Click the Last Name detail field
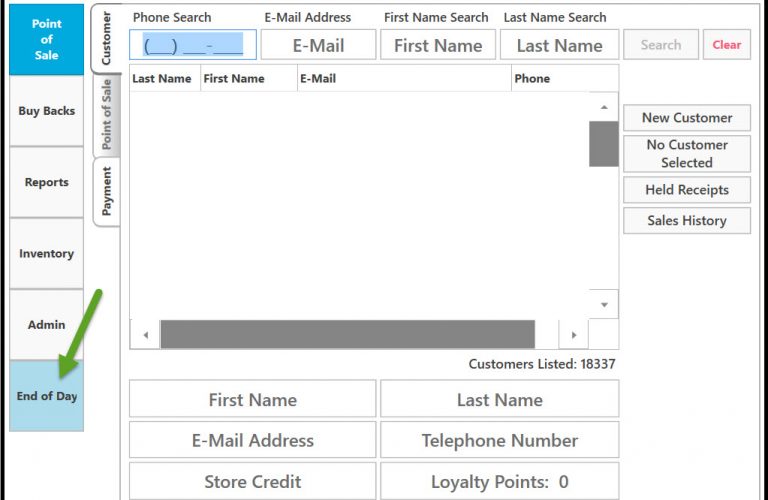 (x=500, y=399)
